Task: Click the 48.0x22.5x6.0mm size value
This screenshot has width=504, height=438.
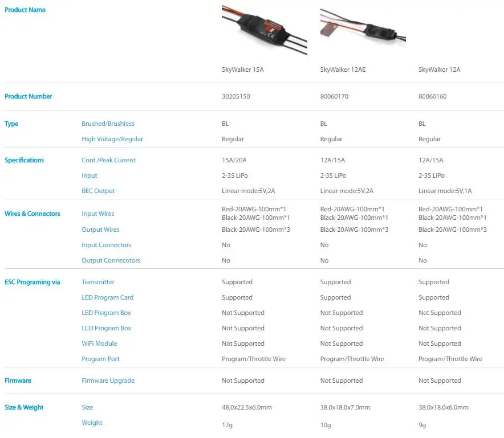Action: [247, 407]
